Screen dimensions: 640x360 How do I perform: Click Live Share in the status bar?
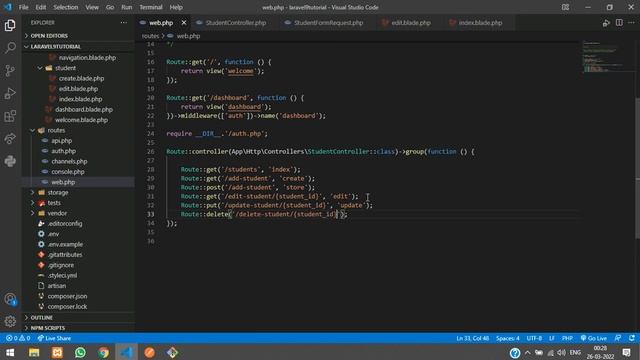tap(54, 338)
